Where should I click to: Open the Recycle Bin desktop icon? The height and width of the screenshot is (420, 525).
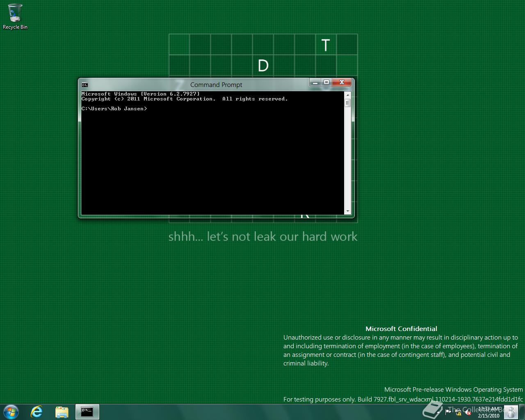[15, 17]
